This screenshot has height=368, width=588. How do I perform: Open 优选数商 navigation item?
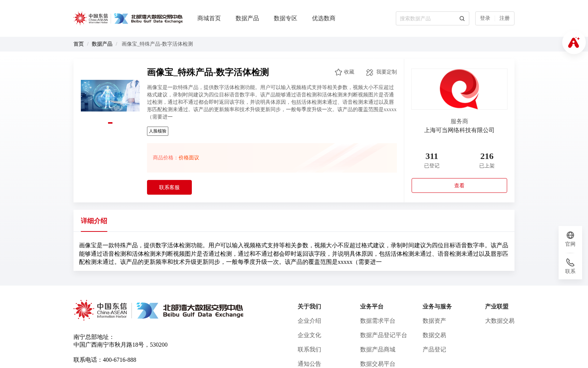324,18
